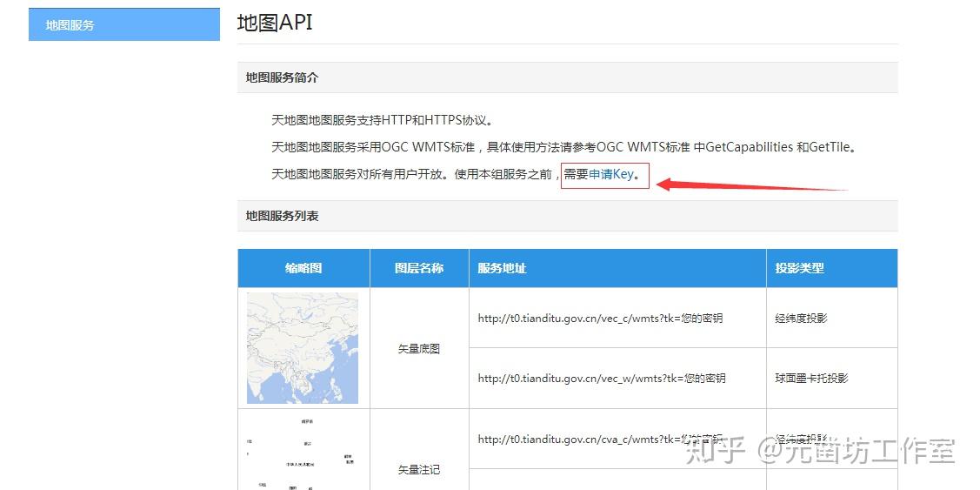This screenshot has height=490, width=980.
Task: Select the cva_c wmts service URL
Action: (601, 440)
